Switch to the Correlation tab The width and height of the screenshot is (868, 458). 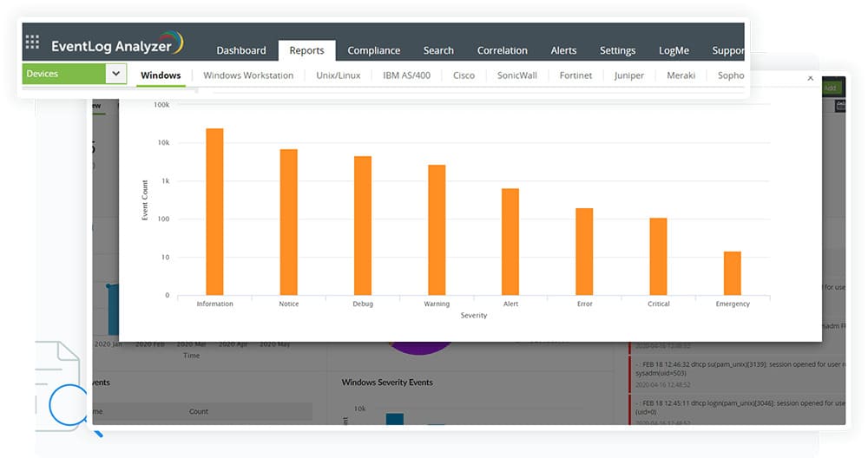click(x=502, y=50)
